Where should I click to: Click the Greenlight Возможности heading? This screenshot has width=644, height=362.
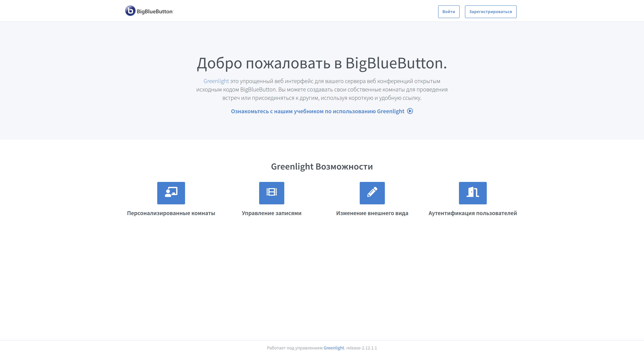coord(322,167)
